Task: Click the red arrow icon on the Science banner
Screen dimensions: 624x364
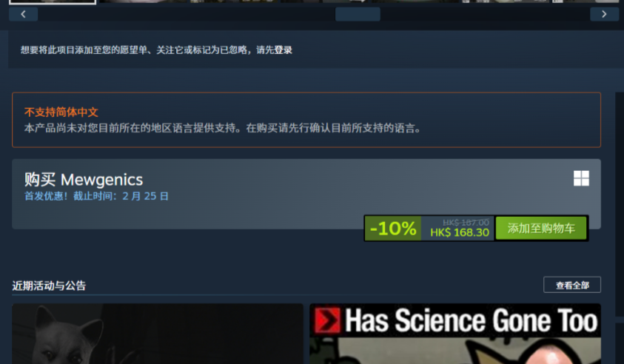Action: [327, 320]
